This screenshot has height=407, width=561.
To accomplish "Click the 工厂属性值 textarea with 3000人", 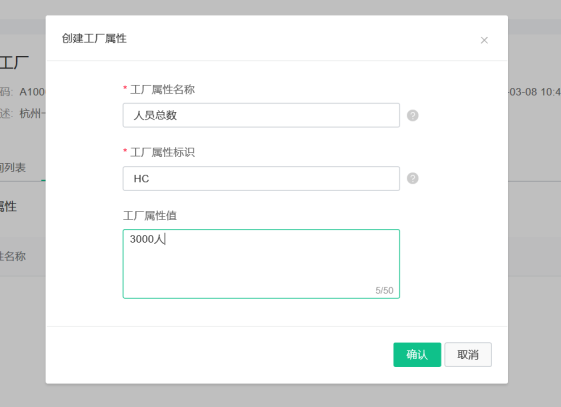I will [x=261, y=264].
